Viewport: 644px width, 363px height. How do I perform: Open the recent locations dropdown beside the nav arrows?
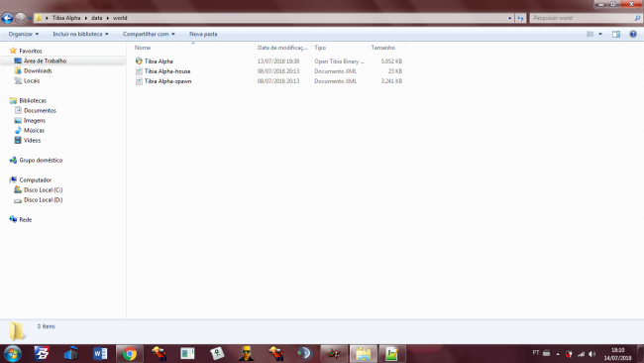[x=30, y=18]
